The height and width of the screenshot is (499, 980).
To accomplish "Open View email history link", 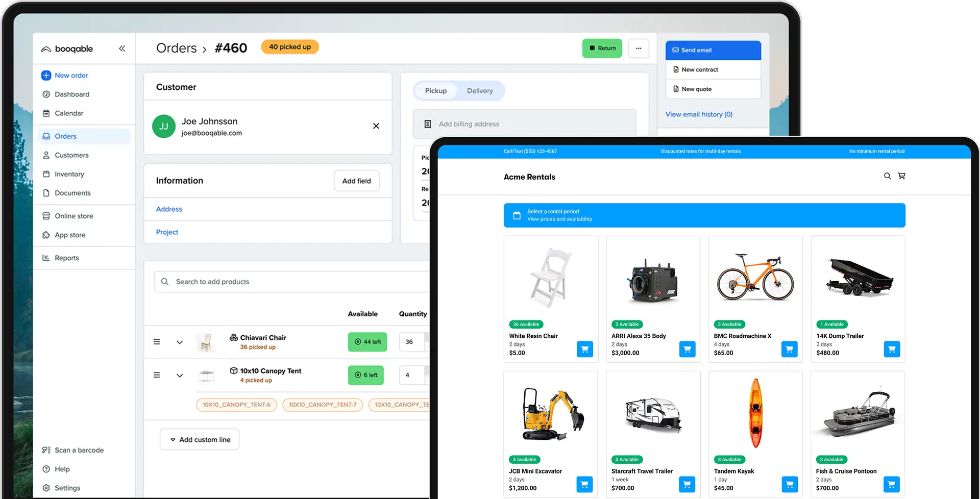I will click(699, 114).
